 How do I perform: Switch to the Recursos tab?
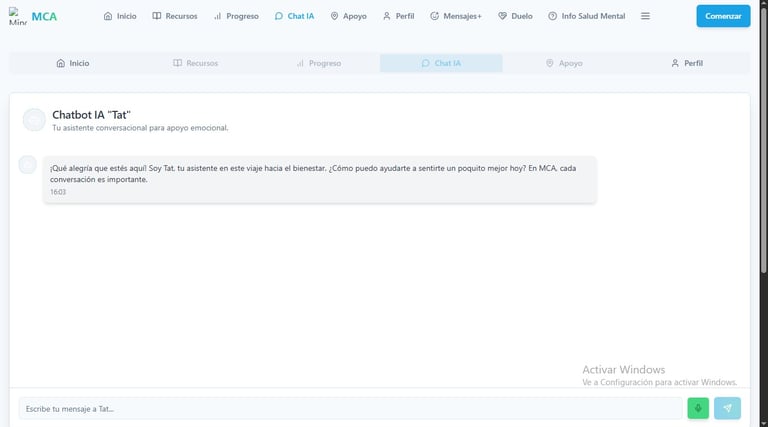point(195,63)
